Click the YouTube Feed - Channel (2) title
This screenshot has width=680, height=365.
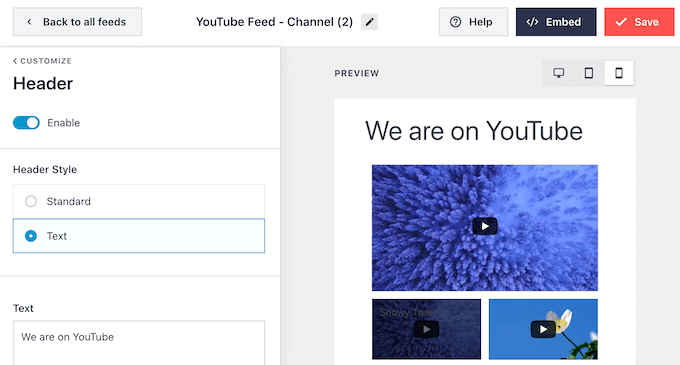point(274,22)
